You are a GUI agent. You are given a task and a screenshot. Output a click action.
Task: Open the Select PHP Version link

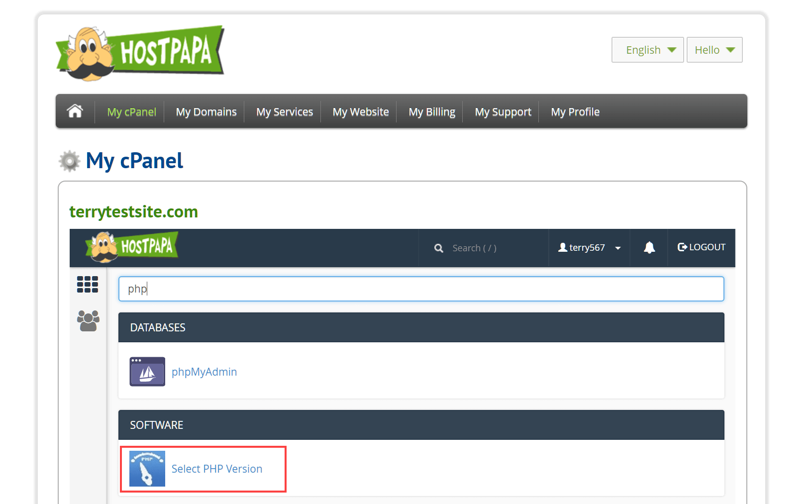click(217, 469)
